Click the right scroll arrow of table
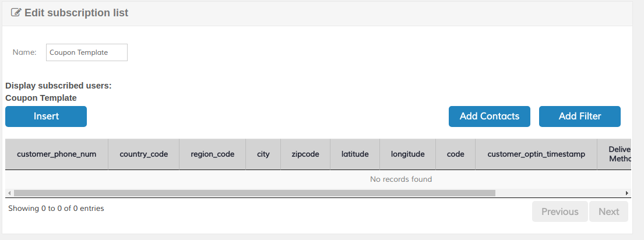Viewport: 644px width, 240px height. [x=627, y=193]
